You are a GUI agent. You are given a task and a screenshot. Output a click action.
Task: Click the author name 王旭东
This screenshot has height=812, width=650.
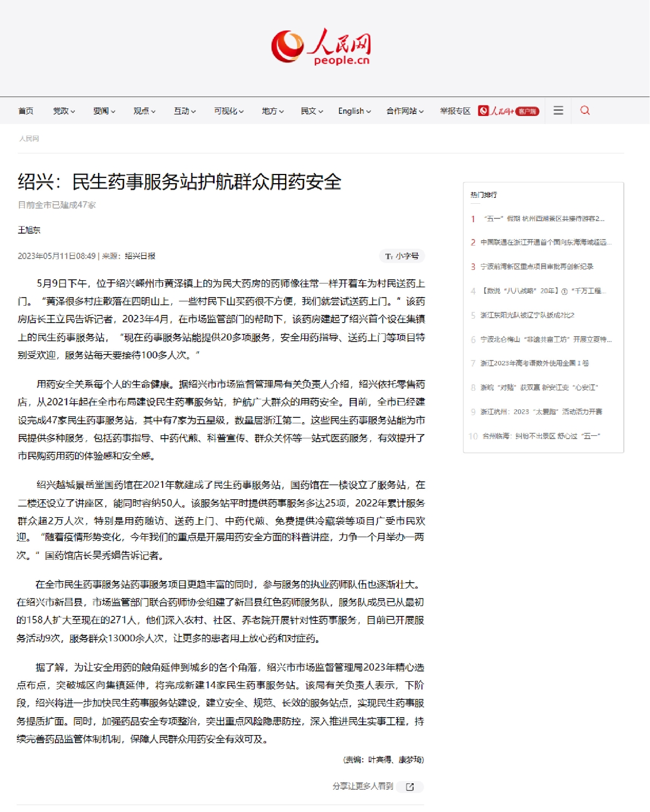pos(29,230)
